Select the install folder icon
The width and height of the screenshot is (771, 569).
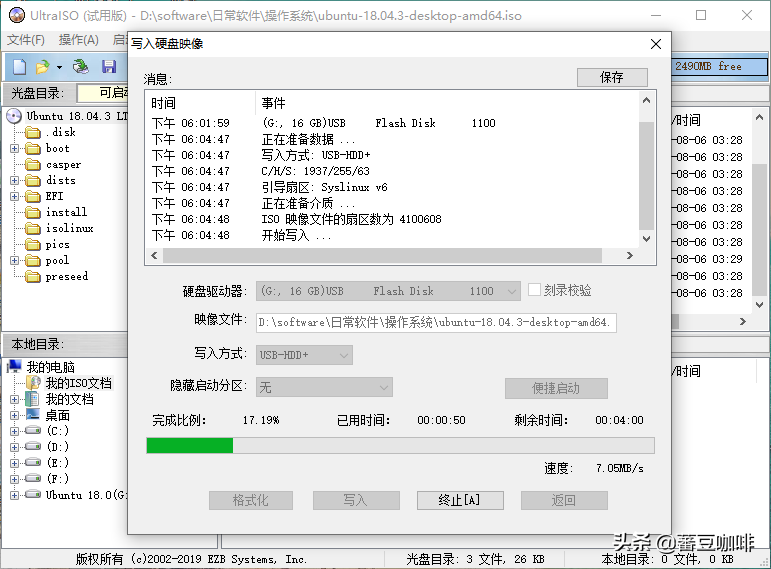33,212
